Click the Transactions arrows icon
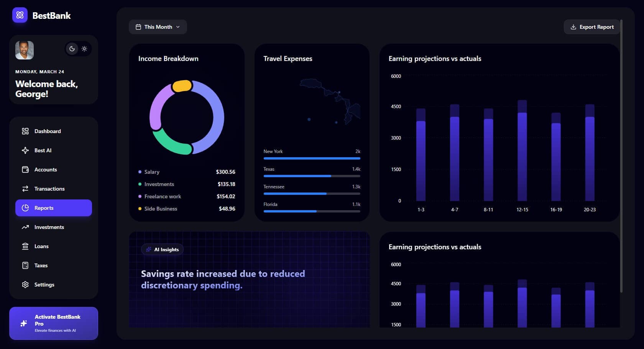This screenshot has width=644, height=349. 25,189
